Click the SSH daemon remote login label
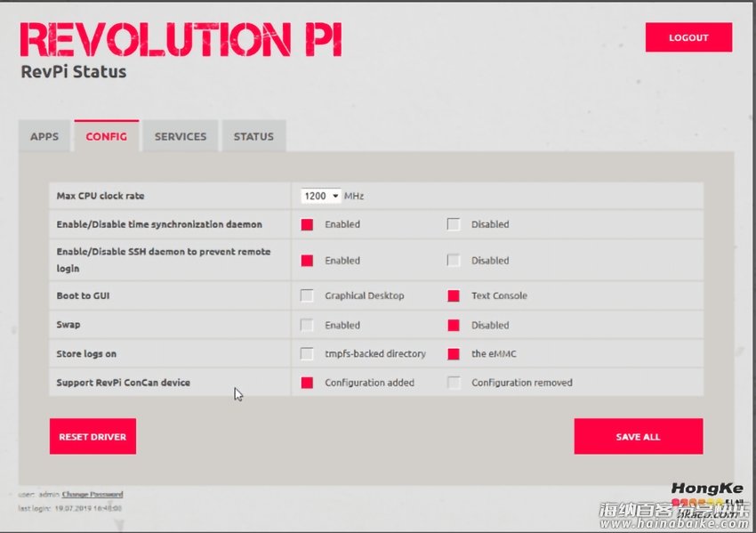This screenshot has height=533, width=756. [164, 260]
